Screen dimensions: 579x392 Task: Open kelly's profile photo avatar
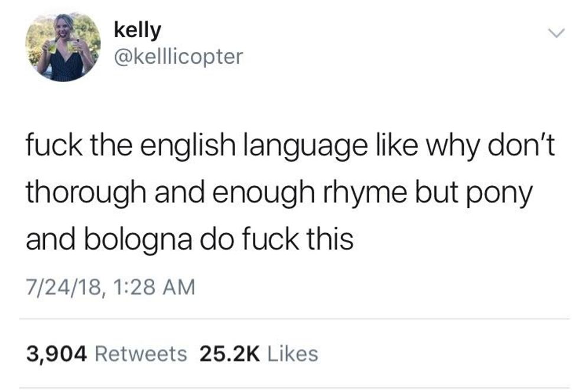63,47
